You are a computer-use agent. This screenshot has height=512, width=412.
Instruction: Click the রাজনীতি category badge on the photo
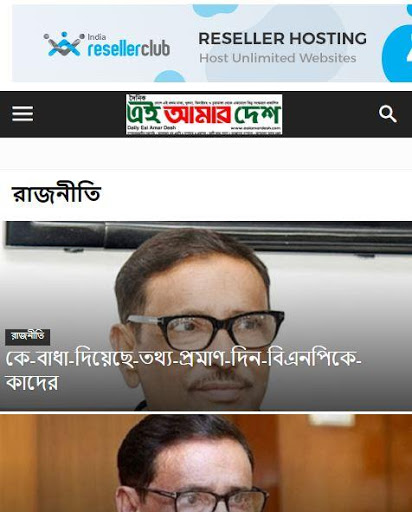(x=28, y=336)
